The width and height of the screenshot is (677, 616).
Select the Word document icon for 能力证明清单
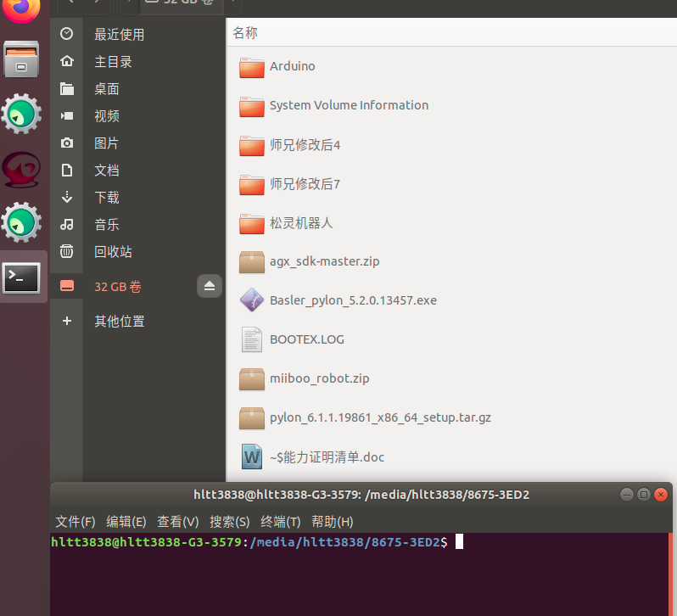coord(252,456)
